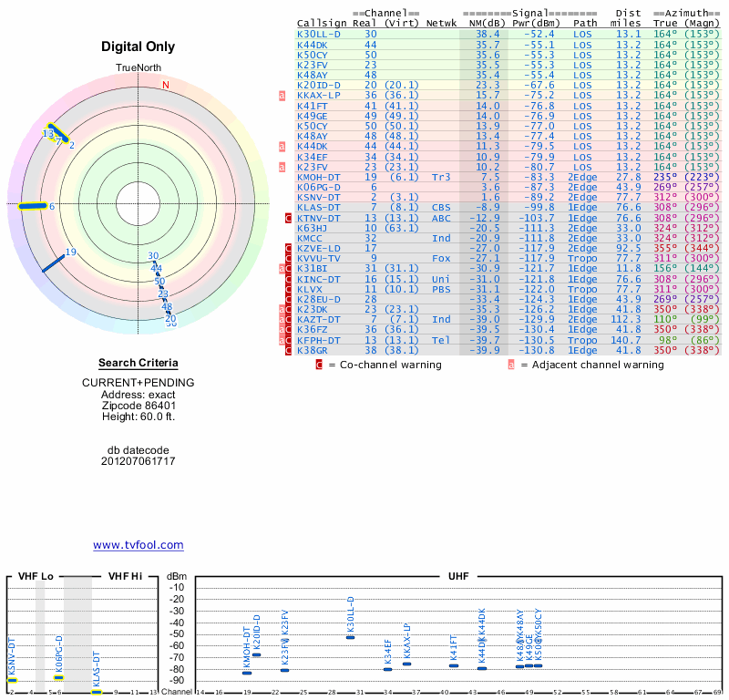Screen dimensions: 729x700
Task: Select channel 6 marker on the radar plot
Action: tap(52, 207)
